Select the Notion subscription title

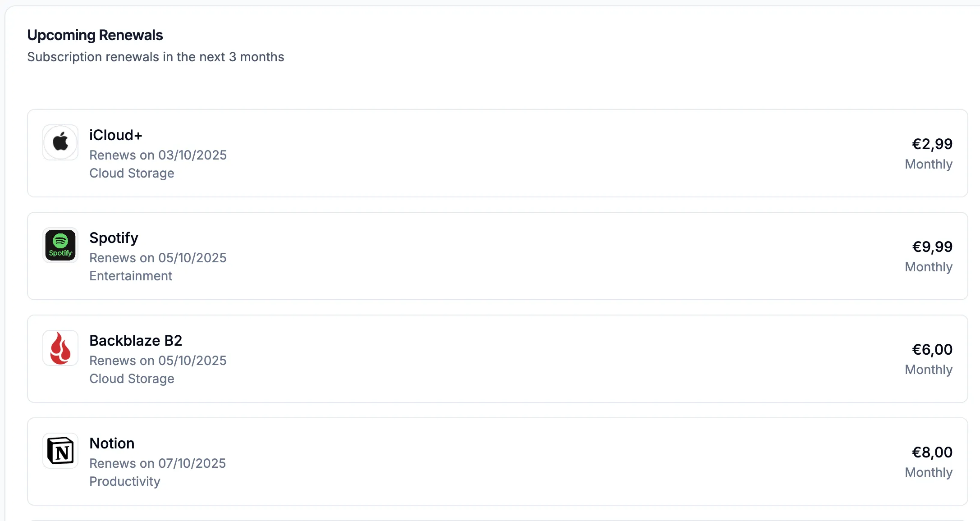click(112, 443)
